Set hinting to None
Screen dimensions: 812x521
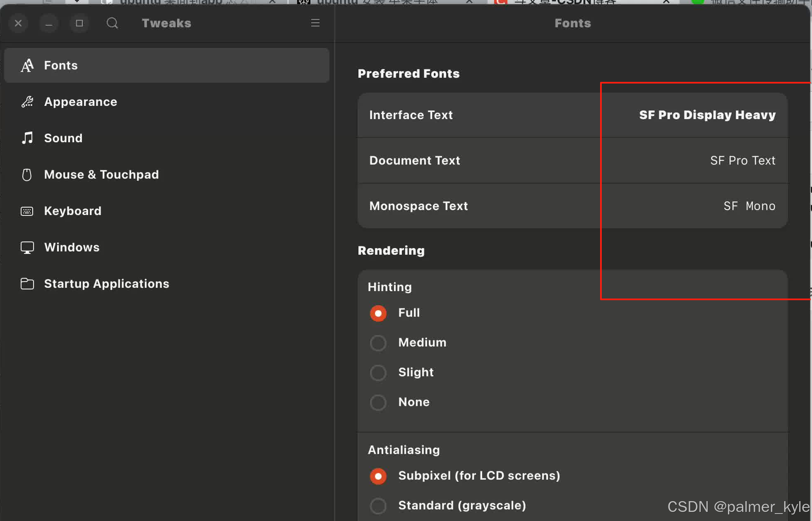click(x=378, y=402)
